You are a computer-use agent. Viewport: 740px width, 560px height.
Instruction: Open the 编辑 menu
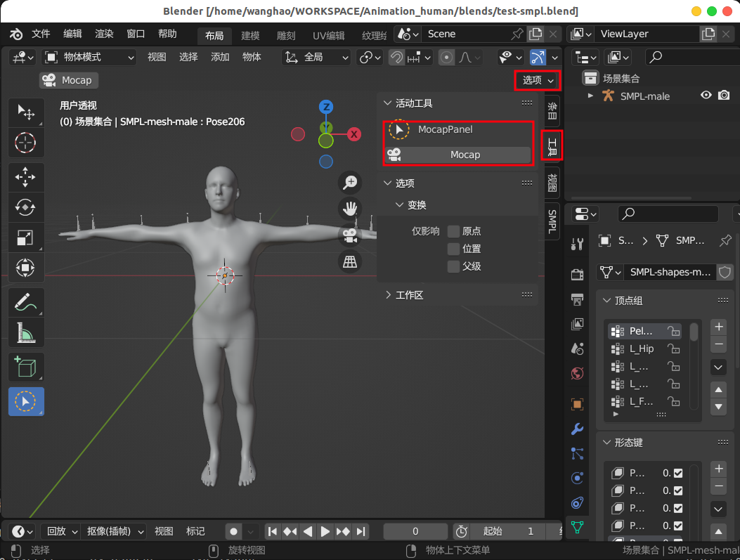(72, 34)
